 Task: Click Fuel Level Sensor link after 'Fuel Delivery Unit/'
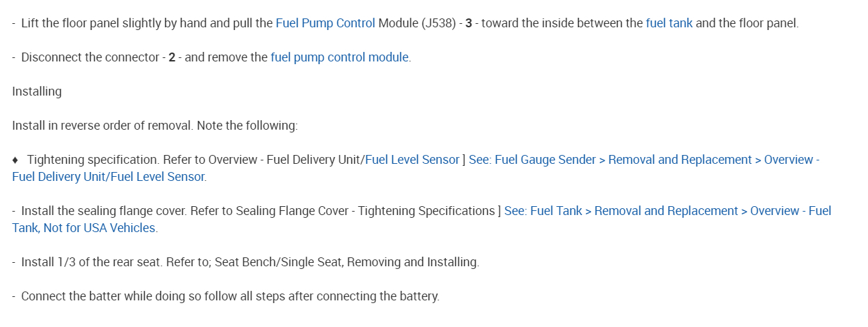click(412, 160)
